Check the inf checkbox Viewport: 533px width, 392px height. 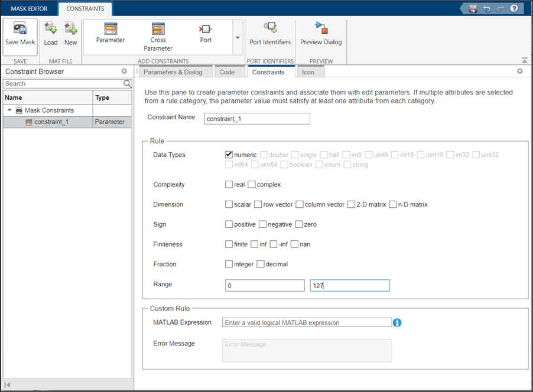click(x=254, y=244)
